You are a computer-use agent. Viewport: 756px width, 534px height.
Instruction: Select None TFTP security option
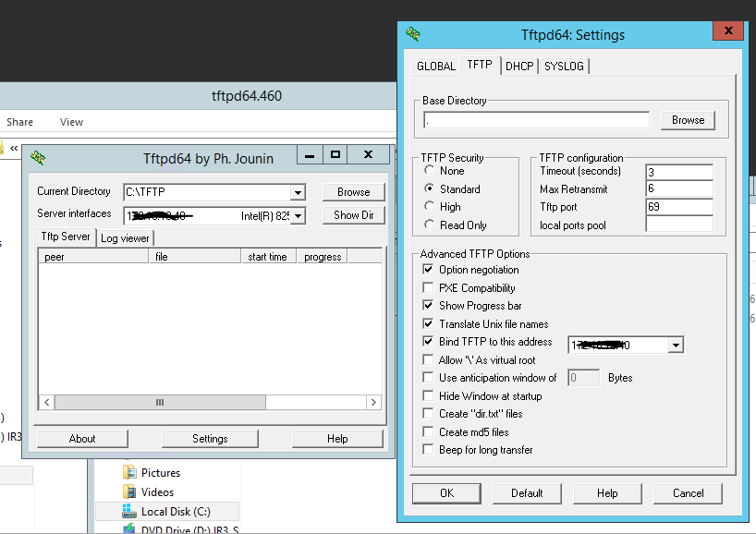point(429,170)
